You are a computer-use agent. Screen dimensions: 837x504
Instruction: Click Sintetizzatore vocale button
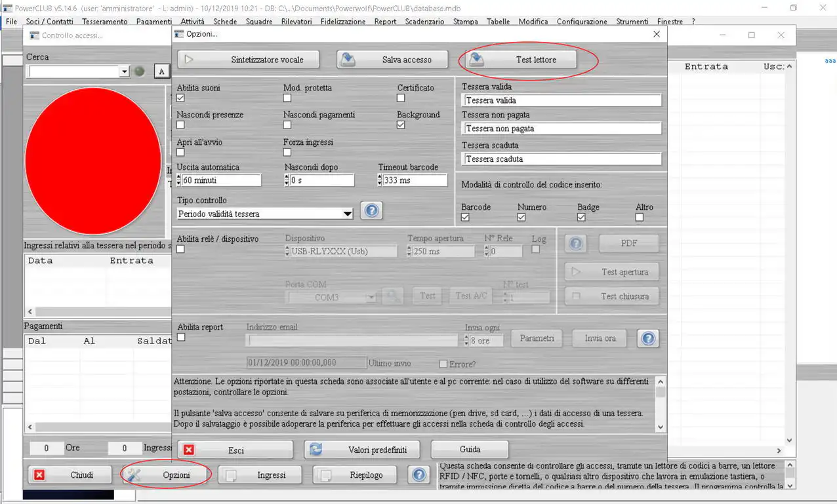pos(249,60)
